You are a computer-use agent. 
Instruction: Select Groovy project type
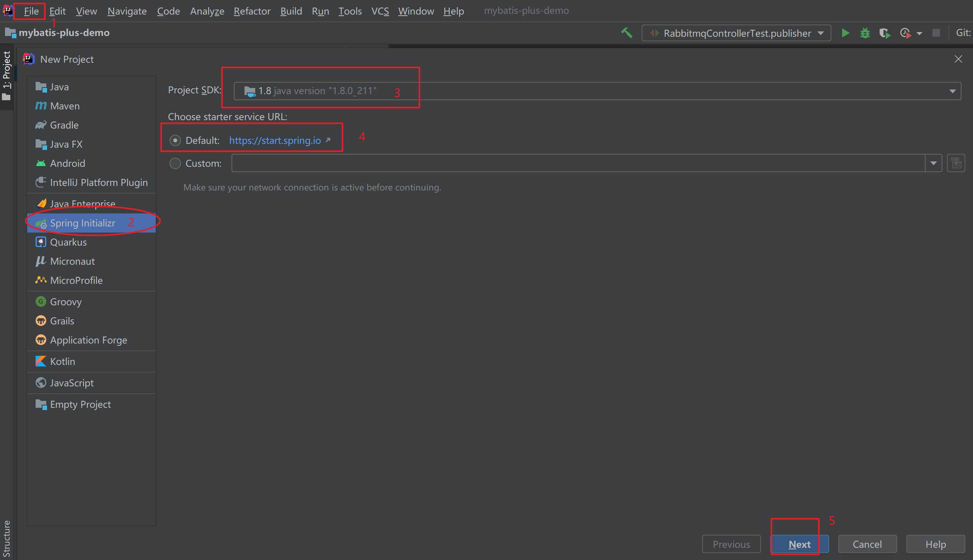(x=91, y=302)
